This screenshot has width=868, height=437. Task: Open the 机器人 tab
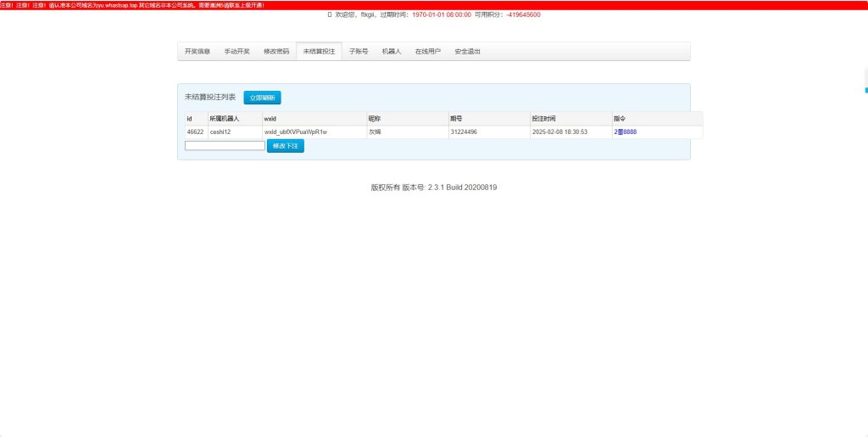[x=392, y=52]
